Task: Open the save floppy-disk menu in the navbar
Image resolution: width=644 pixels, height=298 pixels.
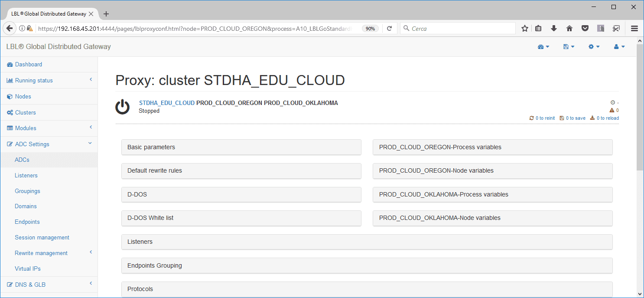Action: click(x=569, y=47)
